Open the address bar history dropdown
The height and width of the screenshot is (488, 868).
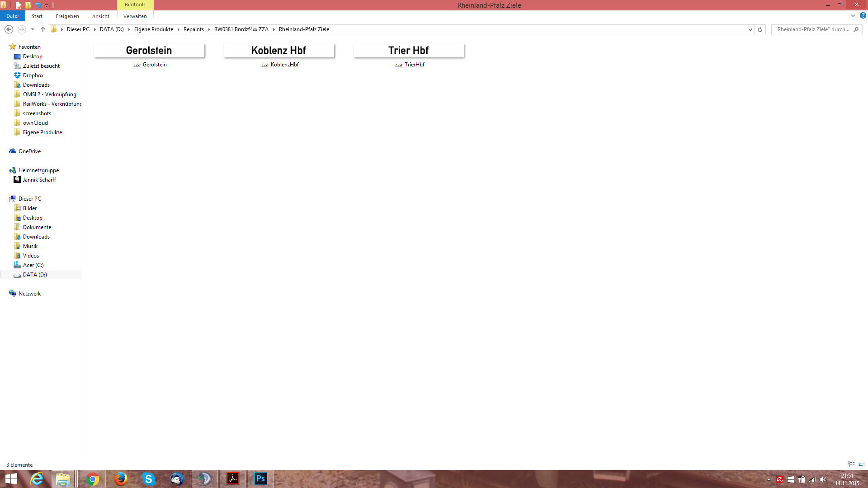pyautogui.click(x=750, y=29)
